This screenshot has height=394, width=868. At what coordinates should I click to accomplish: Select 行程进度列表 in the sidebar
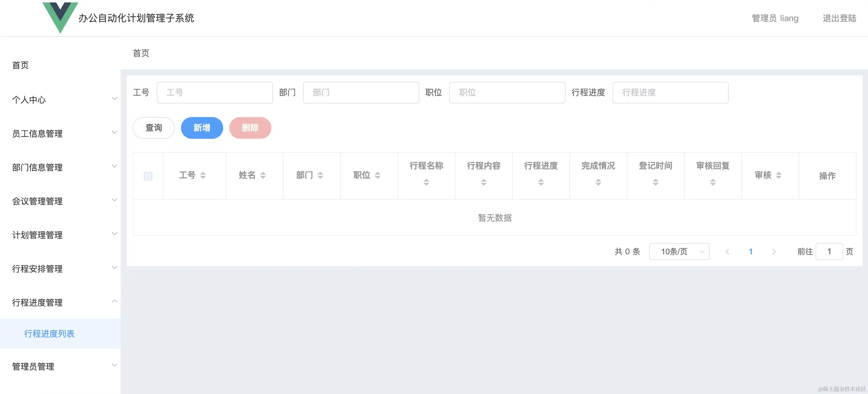coord(49,334)
